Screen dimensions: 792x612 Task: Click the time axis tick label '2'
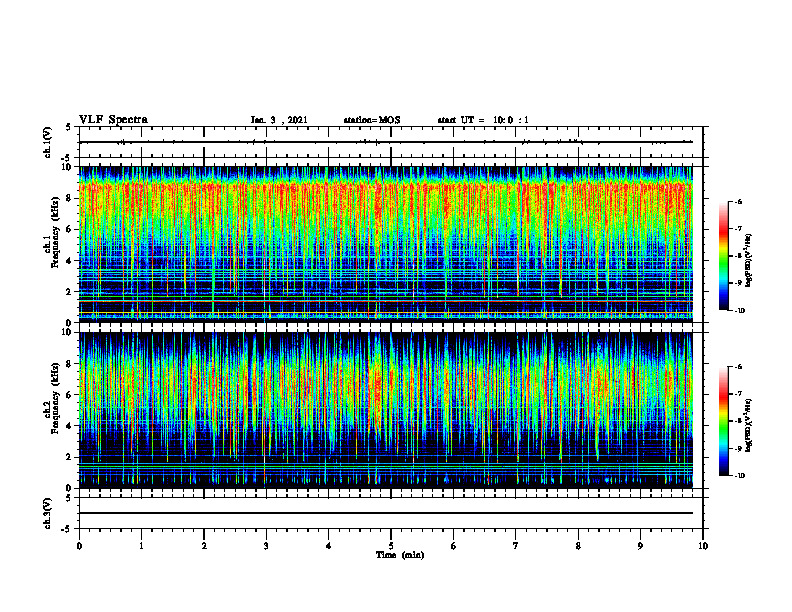pyautogui.click(x=204, y=546)
